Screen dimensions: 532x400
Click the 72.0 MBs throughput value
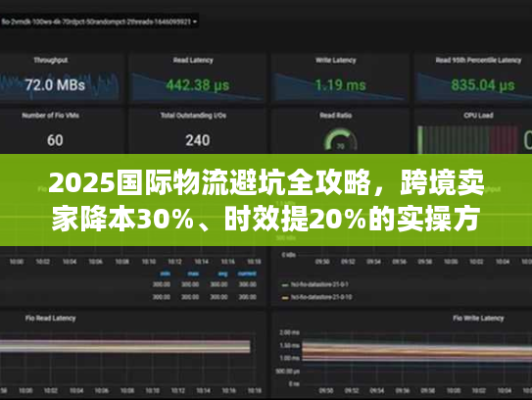[x=55, y=85]
